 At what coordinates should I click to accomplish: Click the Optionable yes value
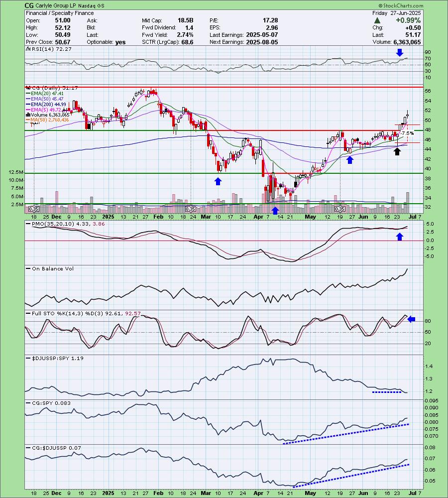point(120,42)
